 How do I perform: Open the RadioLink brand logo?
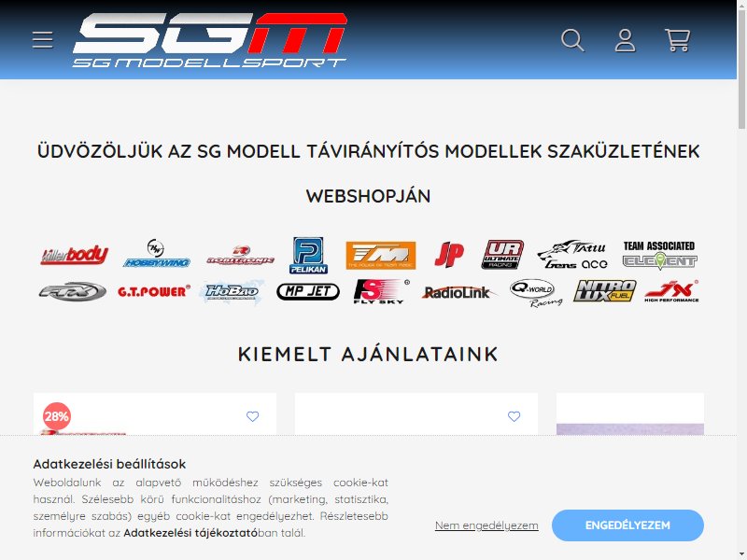click(x=458, y=292)
